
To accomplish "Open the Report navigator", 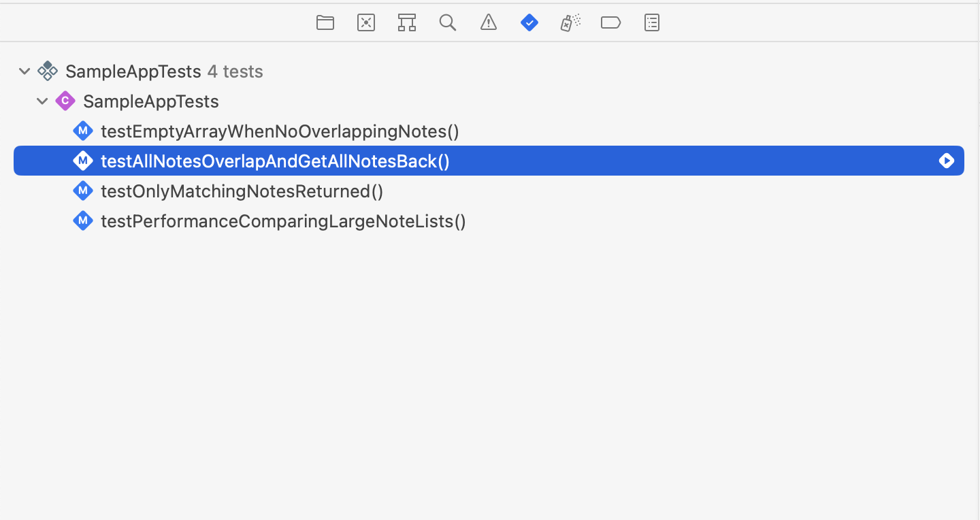I will point(652,22).
